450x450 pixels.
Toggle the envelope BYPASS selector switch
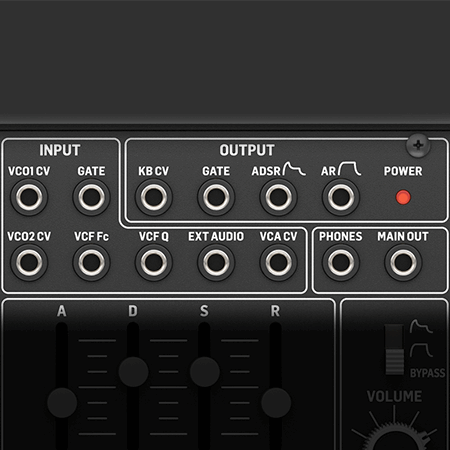[395, 349]
